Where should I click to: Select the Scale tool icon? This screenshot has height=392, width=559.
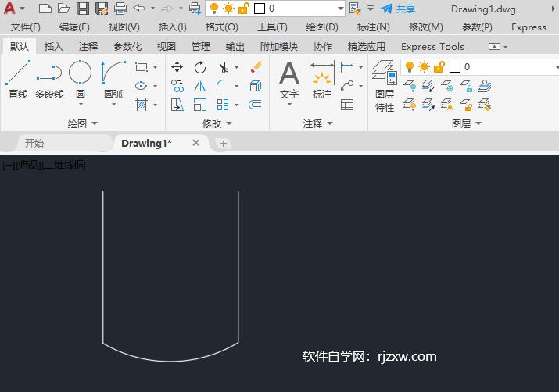pyautogui.click(x=200, y=105)
